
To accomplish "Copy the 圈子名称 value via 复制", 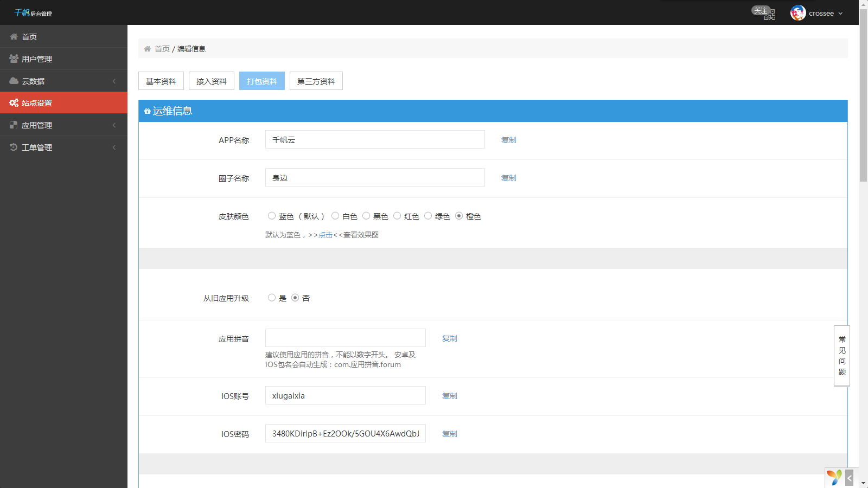I will pyautogui.click(x=509, y=178).
